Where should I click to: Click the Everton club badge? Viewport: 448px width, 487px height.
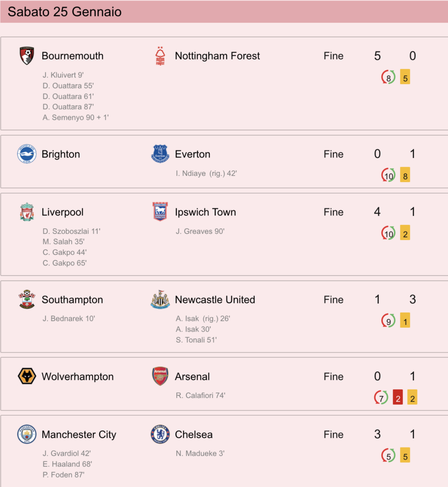(x=160, y=154)
